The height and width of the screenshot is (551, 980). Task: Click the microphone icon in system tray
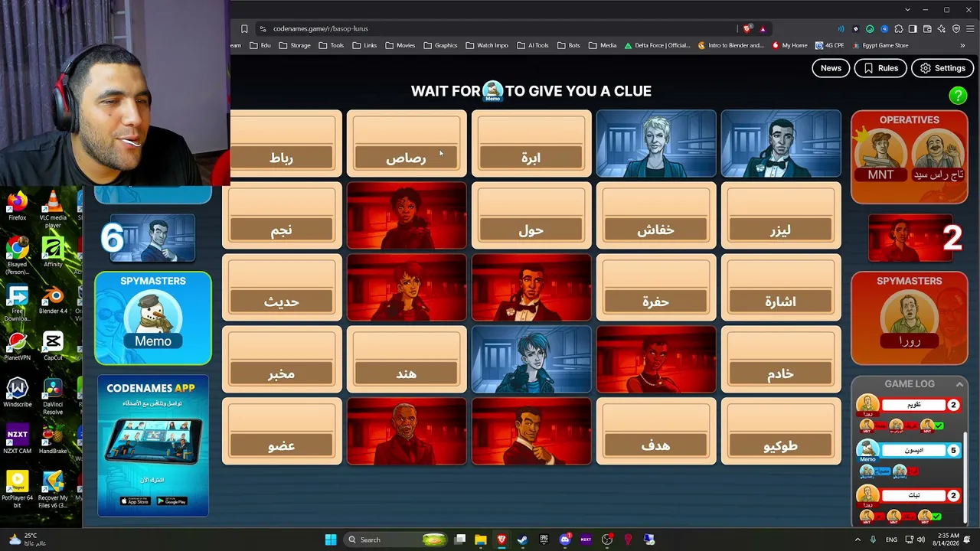point(873,540)
